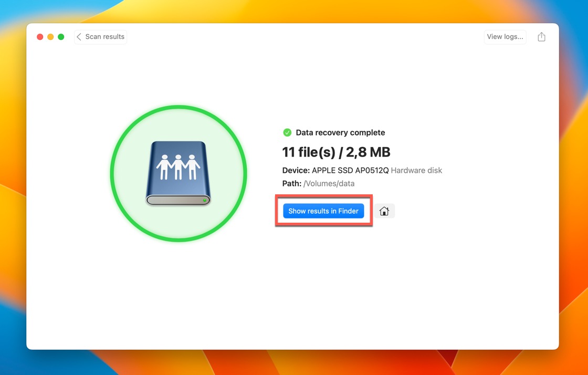Open the View logs button

(505, 37)
